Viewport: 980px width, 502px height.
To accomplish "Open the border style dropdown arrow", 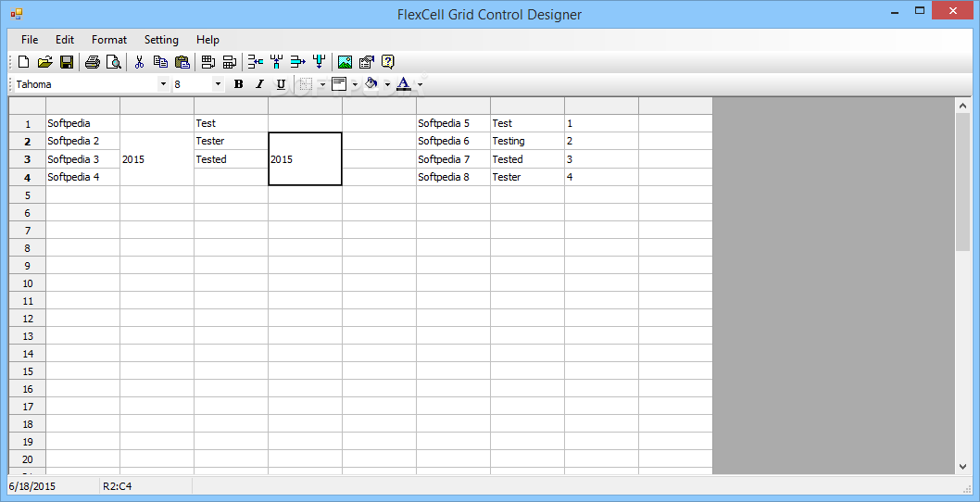I will 322,84.
